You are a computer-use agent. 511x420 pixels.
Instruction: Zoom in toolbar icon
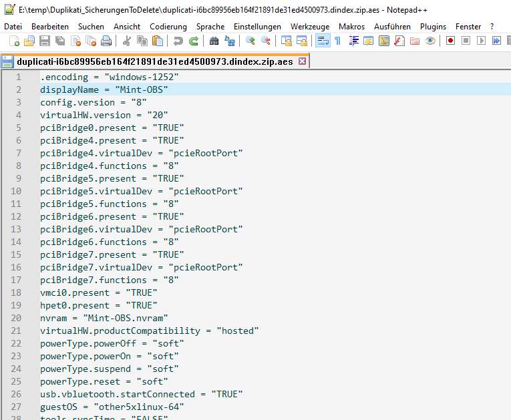(250, 41)
